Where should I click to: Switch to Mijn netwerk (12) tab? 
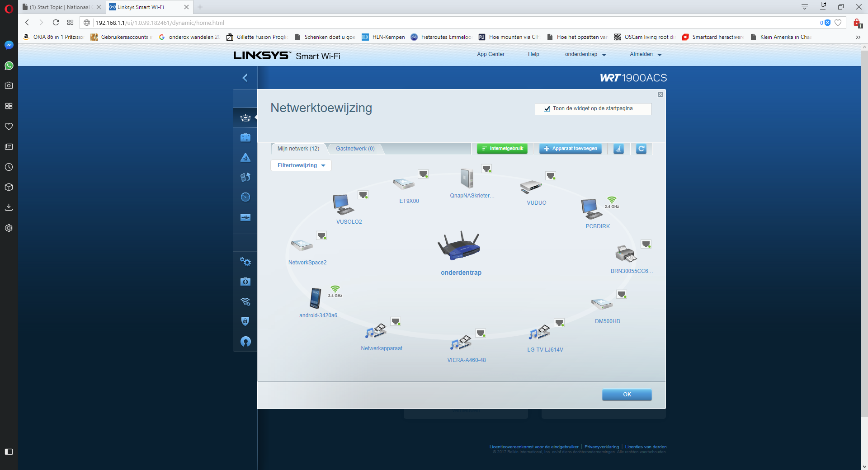298,149
